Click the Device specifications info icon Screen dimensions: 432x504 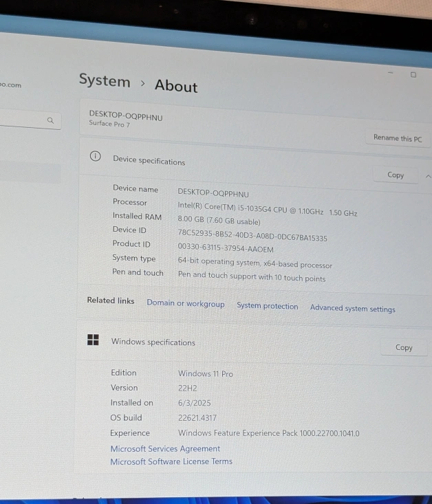tap(95, 156)
